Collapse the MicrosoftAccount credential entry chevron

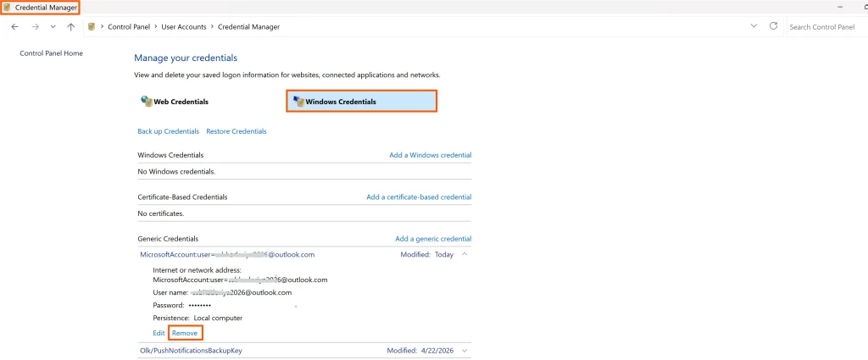tap(465, 254)
